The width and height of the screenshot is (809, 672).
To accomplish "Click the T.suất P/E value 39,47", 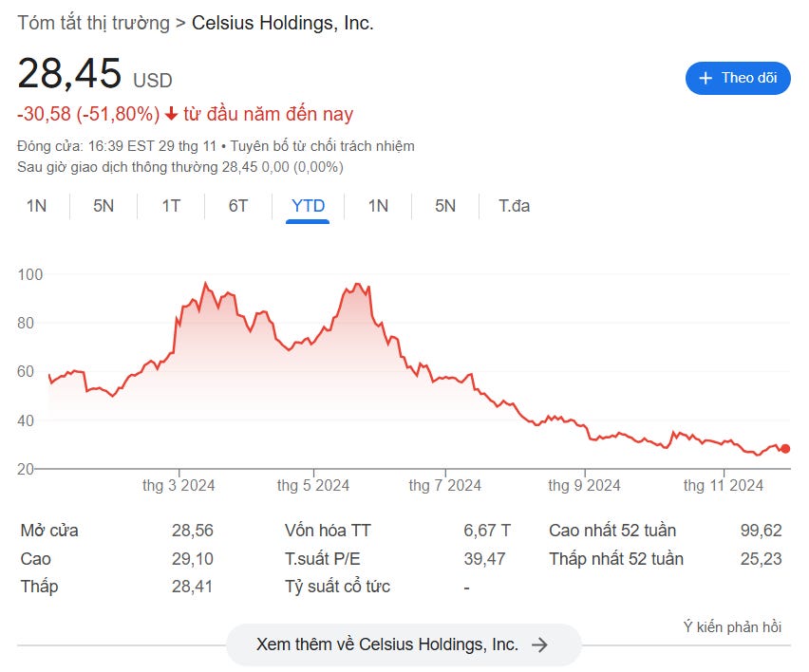I will 484,559.
